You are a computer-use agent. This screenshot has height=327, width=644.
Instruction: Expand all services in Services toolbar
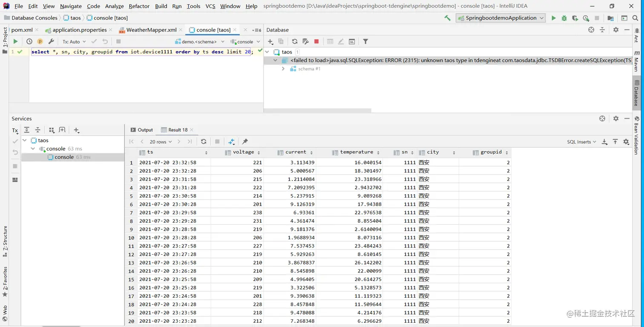tap(27, 130)
